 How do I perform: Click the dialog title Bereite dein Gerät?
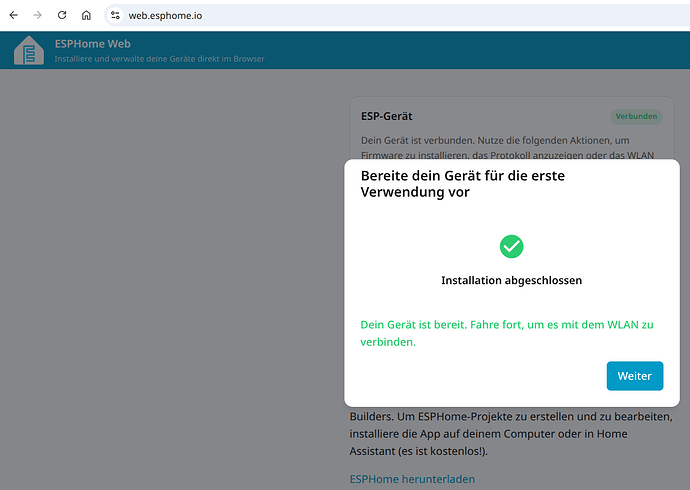pyautogui.click(x=462, y=183)
